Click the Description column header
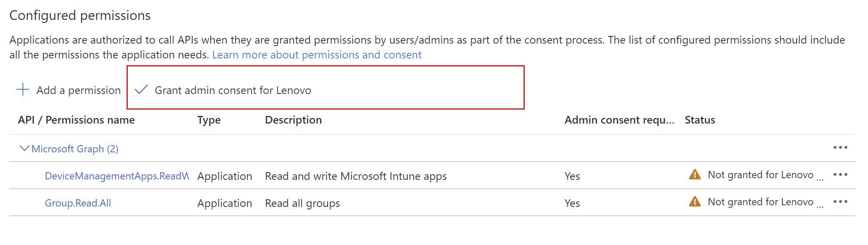 [x=293, y=120]
